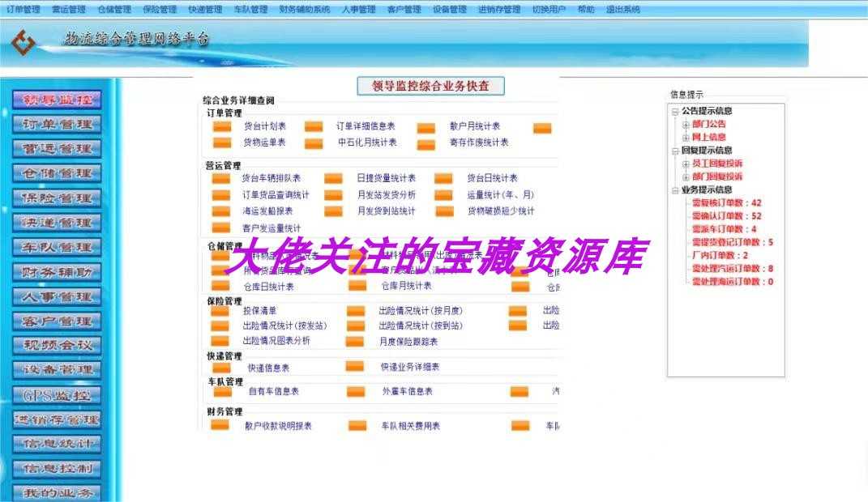This screenshot has width=868, height=502.
Task: Click the orange icon beside 订单货品查询统计
Action: tap(221, 194)
